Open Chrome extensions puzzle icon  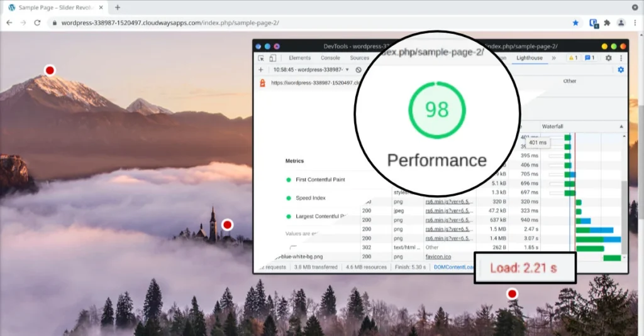pos(607,23)
